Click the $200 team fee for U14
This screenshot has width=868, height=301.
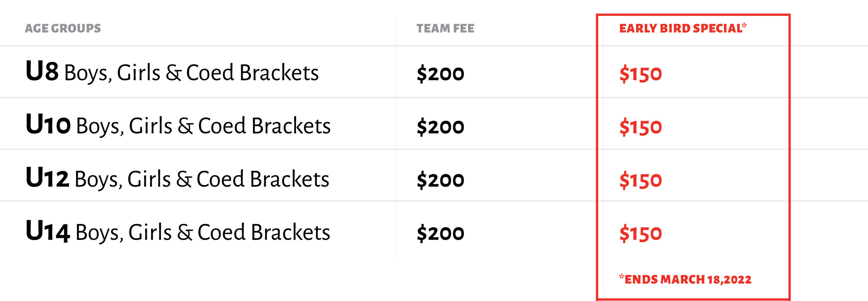440,233
